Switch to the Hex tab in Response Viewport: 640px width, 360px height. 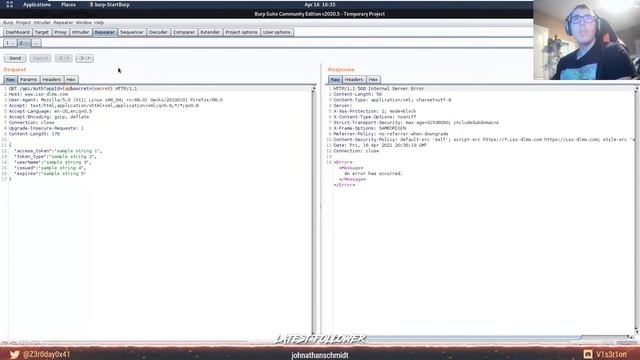point(373,80)
